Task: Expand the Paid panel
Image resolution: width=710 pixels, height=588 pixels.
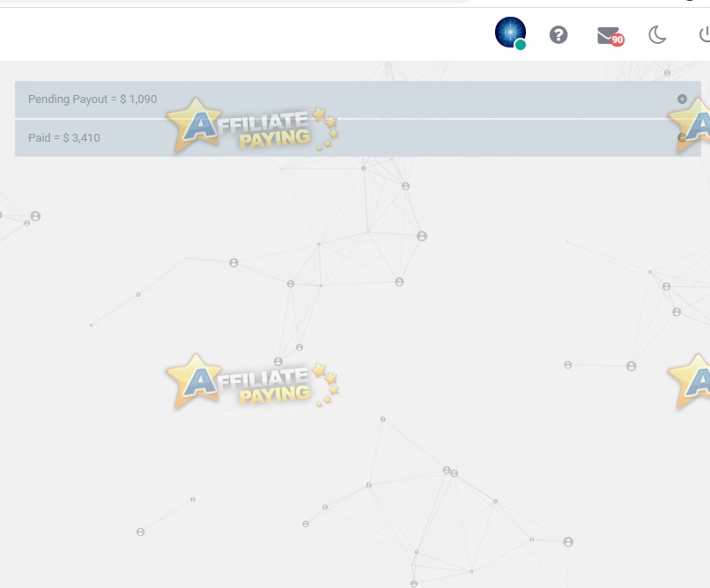Action: [682, 137]
